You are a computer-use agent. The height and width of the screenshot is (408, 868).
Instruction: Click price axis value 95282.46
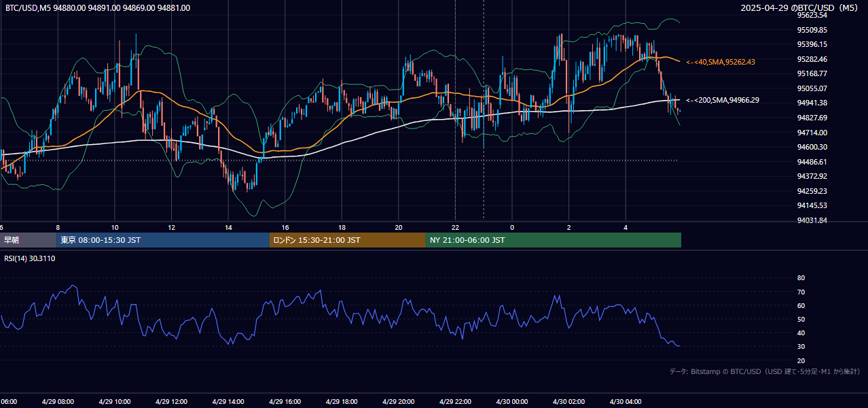pyautogui.click(x=812, y=59)
